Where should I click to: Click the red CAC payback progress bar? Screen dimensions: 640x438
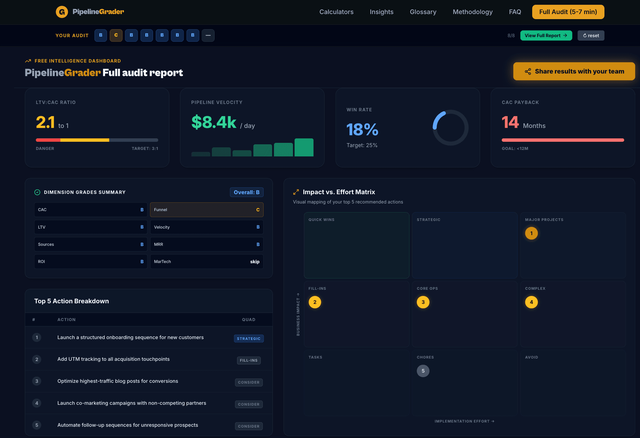[562, 140]
